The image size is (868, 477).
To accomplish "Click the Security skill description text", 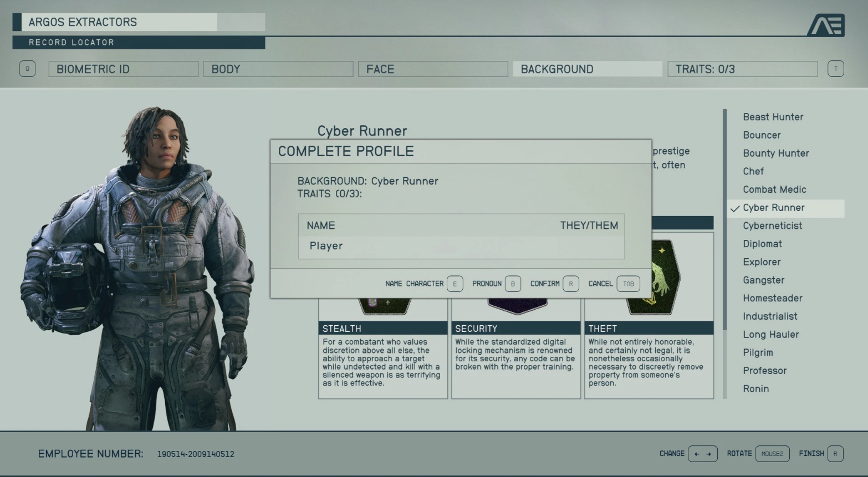I will [x=515, y=355].
